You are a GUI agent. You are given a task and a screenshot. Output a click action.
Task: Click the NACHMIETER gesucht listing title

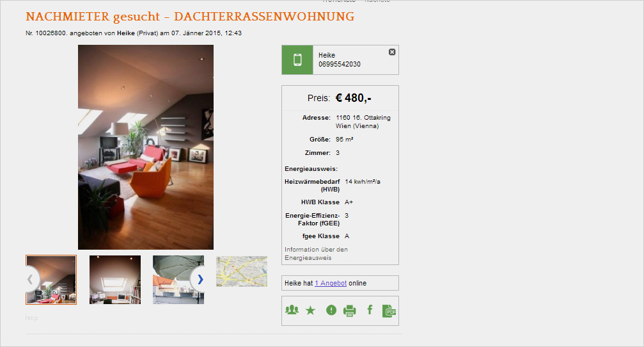[x=190, y=17]
